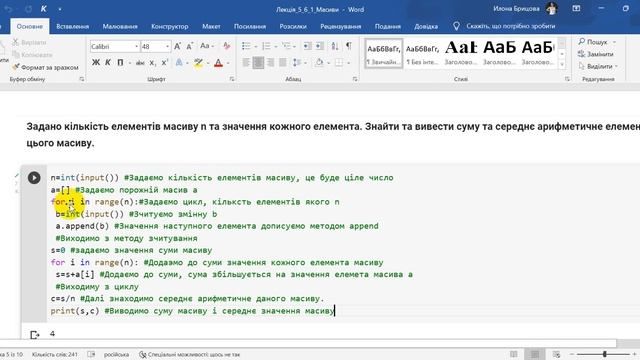640x360 pixels.
Task: Open the borders dropdown arrow
Action: pyautogui.click(x=349, y=63)
